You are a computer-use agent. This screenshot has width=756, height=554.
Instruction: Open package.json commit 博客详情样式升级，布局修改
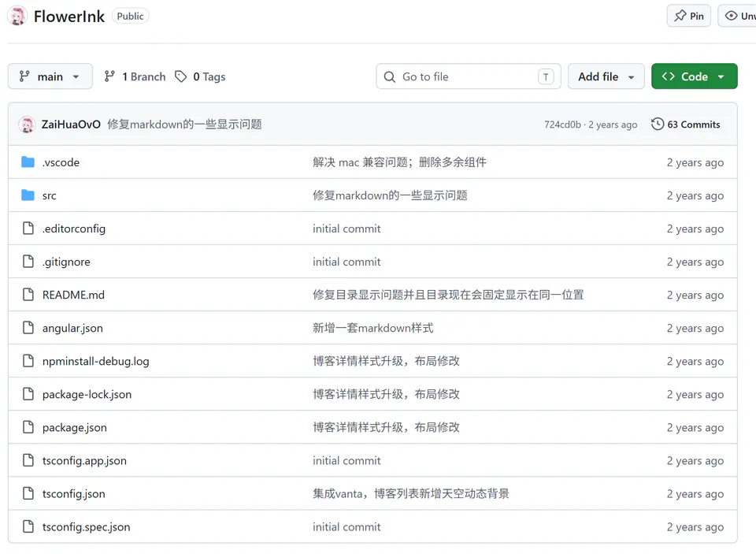[386, 428]
